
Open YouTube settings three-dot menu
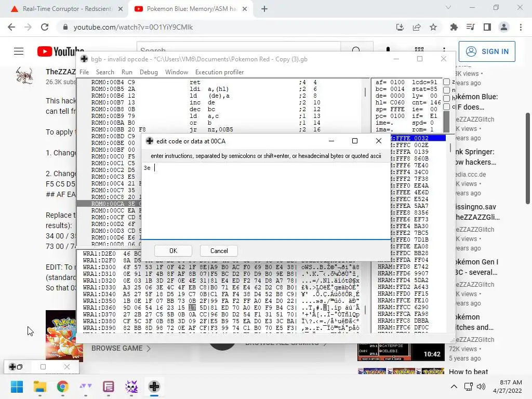coord(444,50)
